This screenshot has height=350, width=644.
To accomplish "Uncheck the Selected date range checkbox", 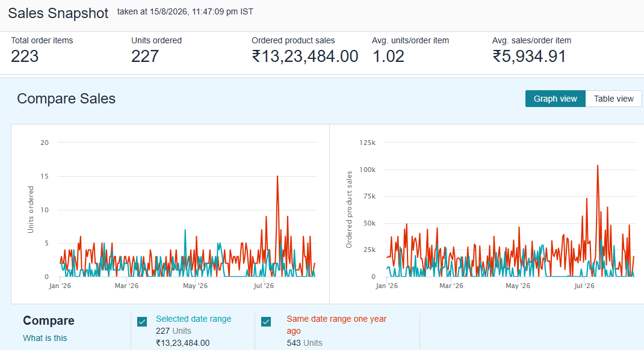I will click(142, 322).
